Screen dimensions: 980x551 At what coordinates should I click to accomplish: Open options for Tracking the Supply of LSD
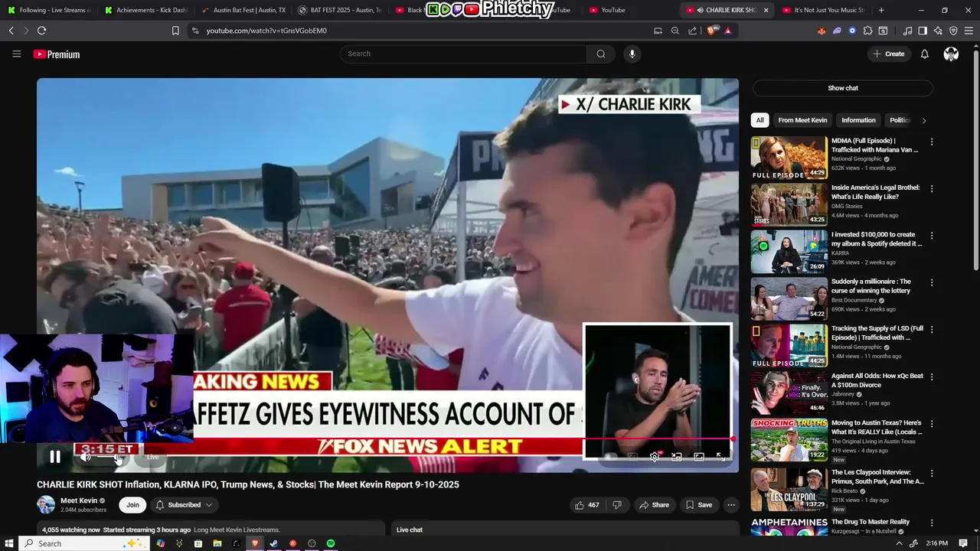pyautogui.click(x=932, y=329)
